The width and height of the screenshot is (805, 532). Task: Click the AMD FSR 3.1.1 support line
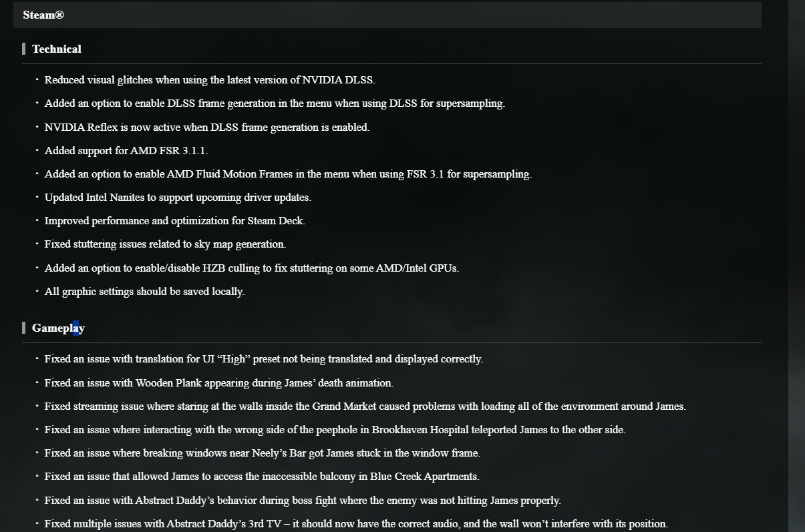click(x=131, y=151)
